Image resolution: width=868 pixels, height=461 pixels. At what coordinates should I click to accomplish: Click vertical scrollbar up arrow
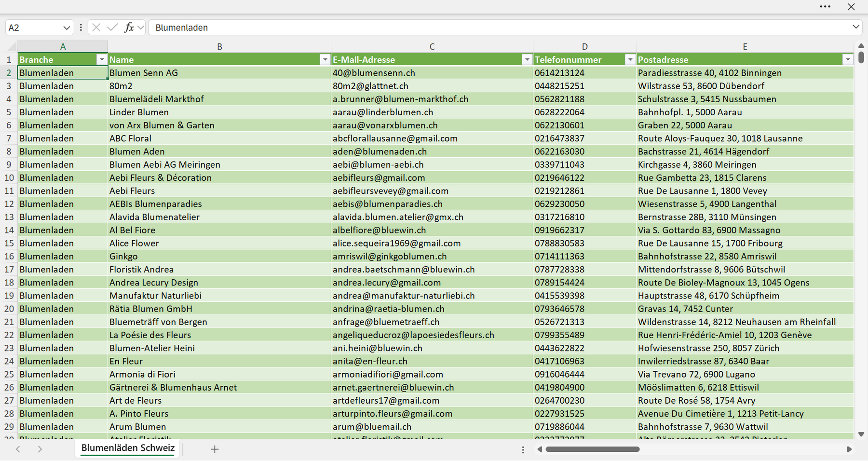coord(861,45)
